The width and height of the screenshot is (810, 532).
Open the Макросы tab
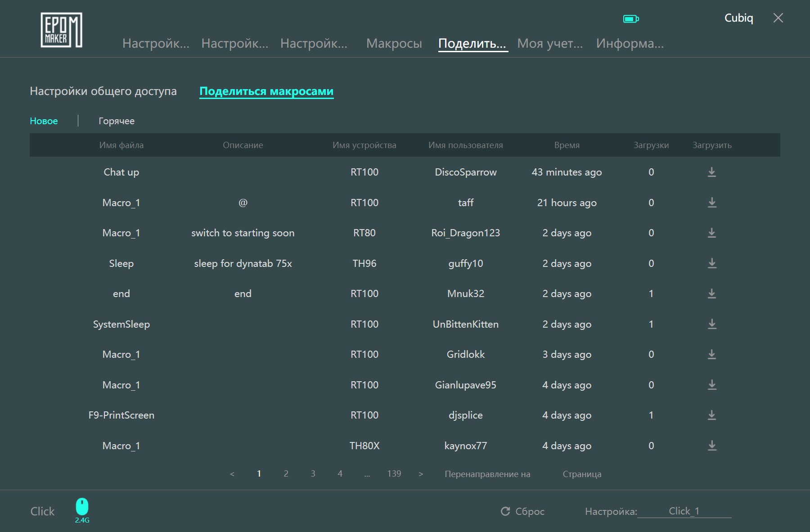394,43
